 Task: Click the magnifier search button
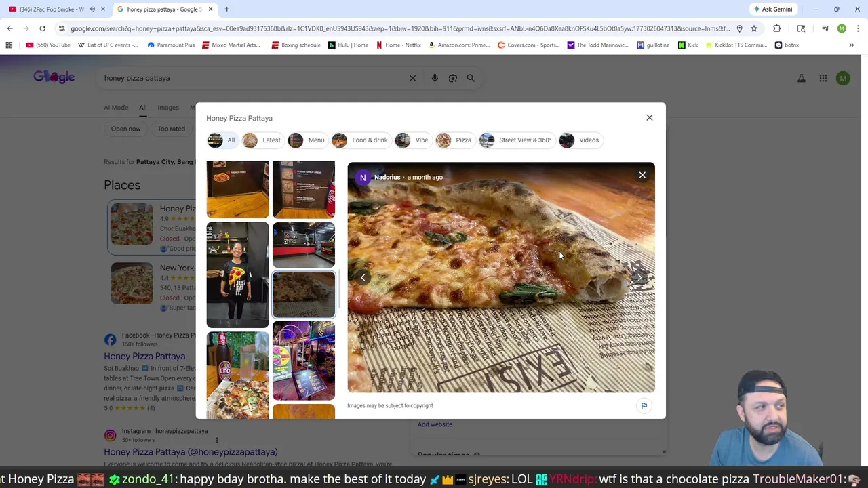[x=471, y=78]
